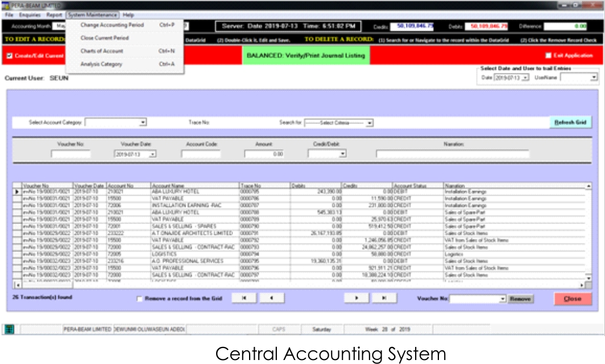
Task: Select Charts of Account menu entry
Action: (x=102, y=51)
